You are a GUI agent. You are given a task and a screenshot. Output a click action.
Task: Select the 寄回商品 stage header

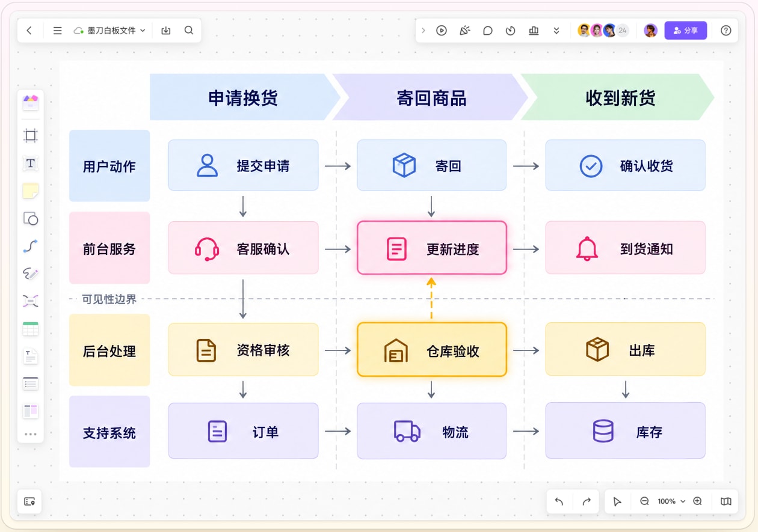pos(431,97)
